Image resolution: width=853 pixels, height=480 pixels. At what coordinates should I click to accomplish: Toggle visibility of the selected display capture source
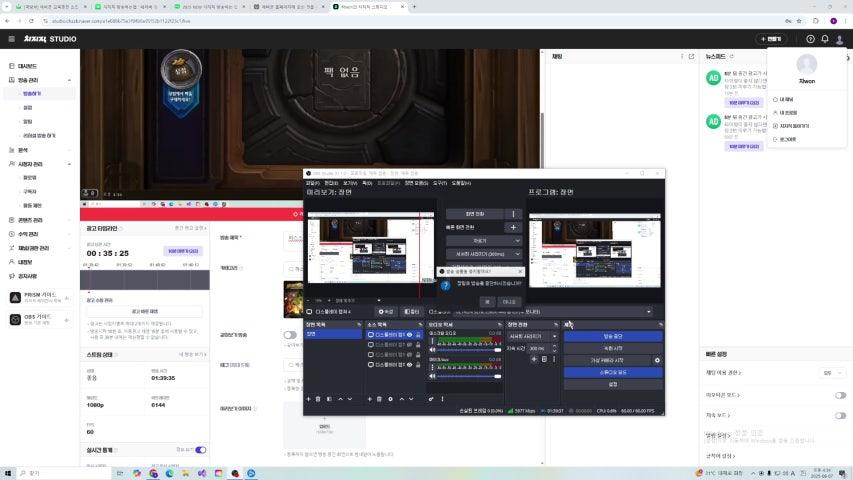(410, 335)
